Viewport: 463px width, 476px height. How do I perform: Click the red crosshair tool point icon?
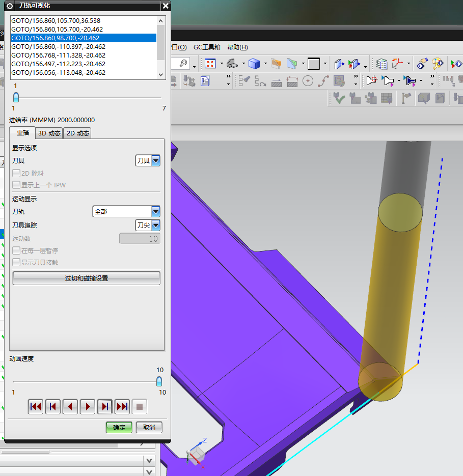(372, 81)
